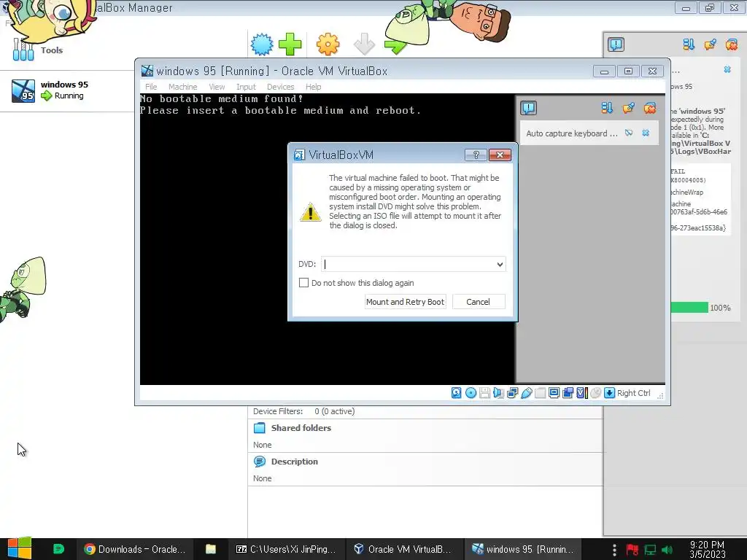The width and height of the screenshot is (747, 560).
Task: Click the green 100% progress bar
Action: pyautogui.click(x=689, y=308)
